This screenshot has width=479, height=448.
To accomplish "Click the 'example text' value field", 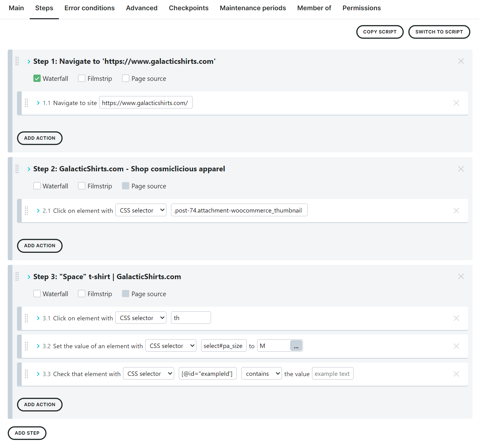I will click(x=332, y=373).
